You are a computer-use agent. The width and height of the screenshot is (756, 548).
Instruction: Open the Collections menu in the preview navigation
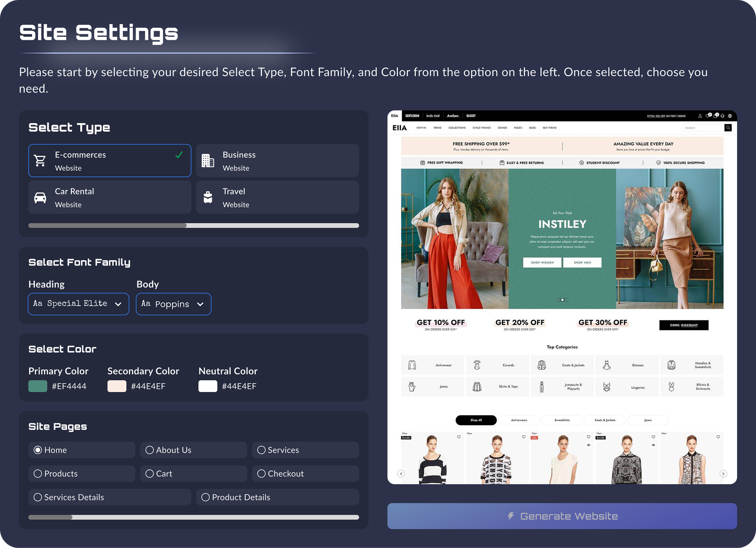coord(457,128)
